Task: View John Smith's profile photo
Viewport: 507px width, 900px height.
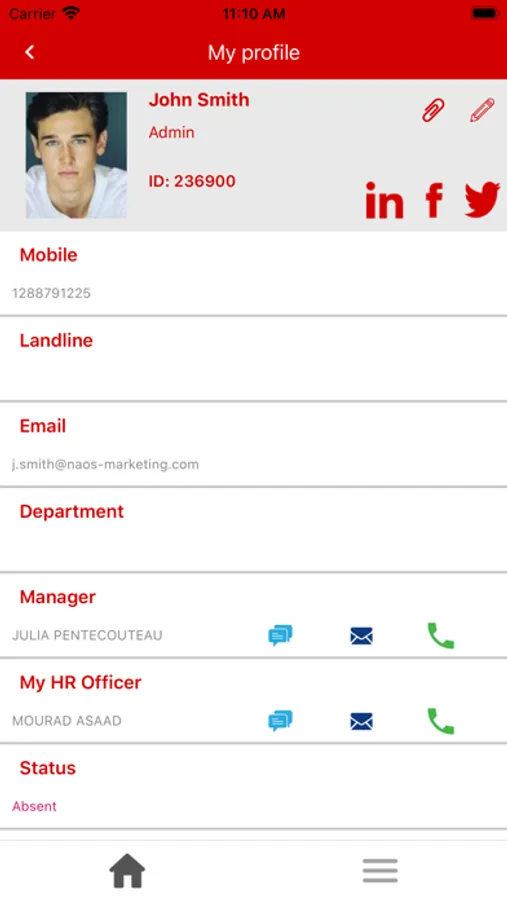Action: (76, 155)
